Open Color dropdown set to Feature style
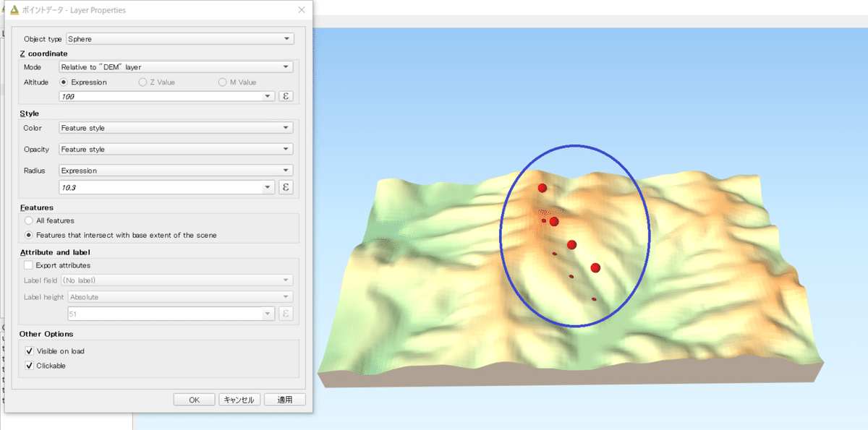 [176, 128]
